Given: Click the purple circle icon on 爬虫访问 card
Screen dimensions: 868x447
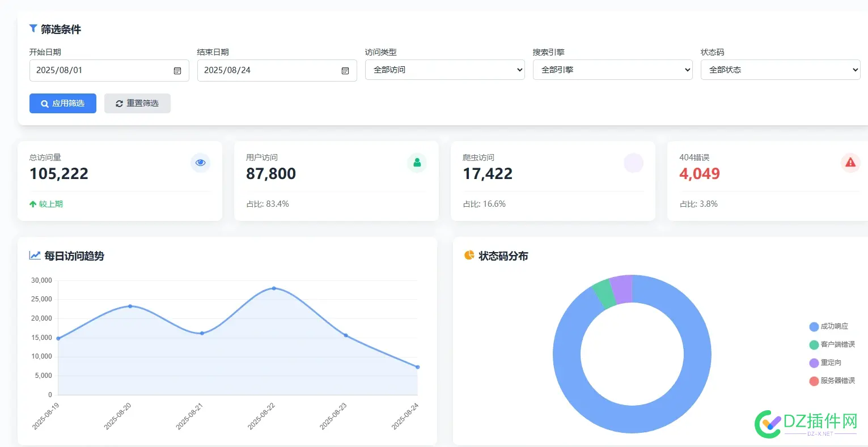Looking at the screenshot, I should click(634, 163).
